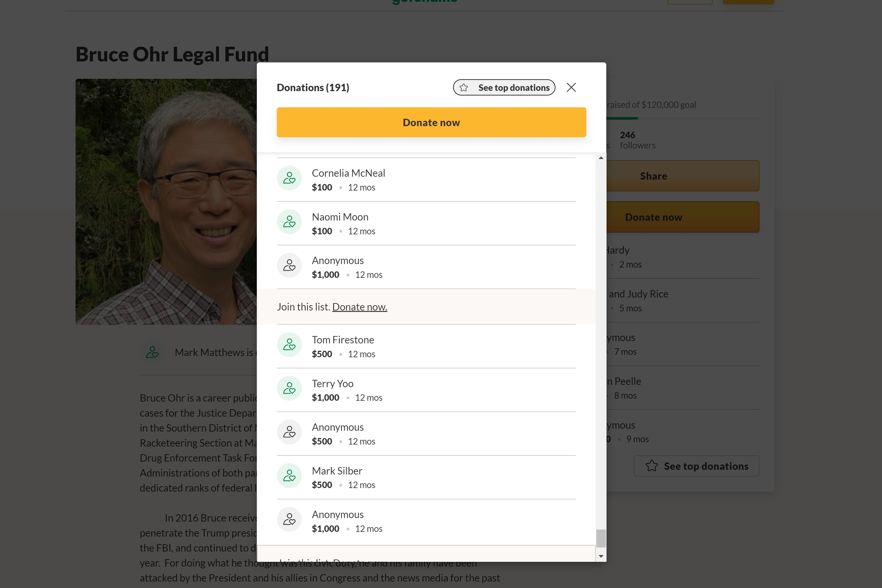
Task: Click the star icon in background See top donations
Action: coord(652,466)
